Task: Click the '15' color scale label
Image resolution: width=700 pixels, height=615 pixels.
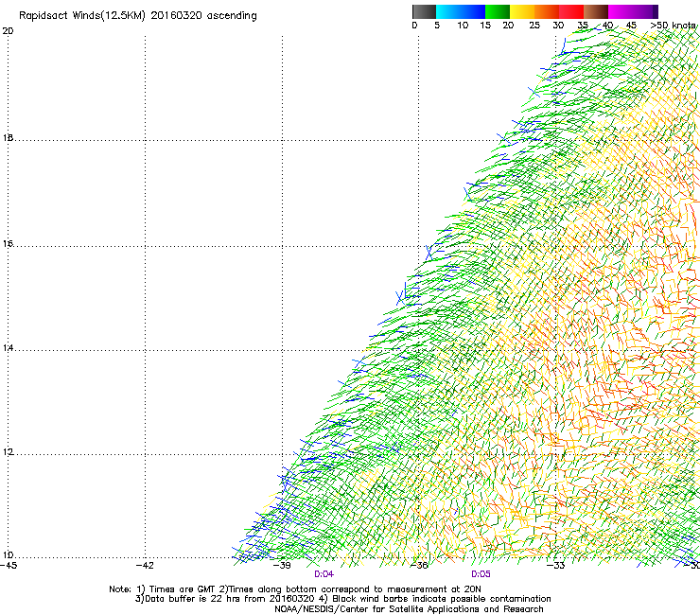Action: (x=485, y=25)
